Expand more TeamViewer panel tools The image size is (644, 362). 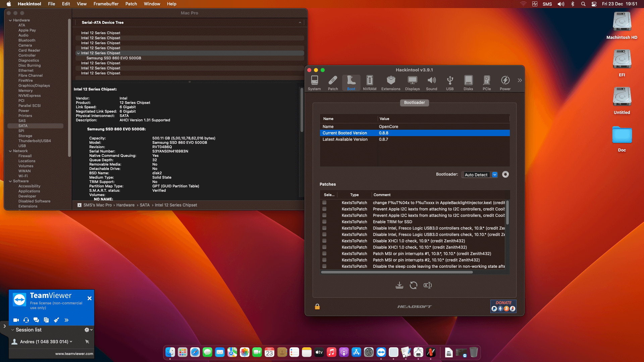(66, 320)
